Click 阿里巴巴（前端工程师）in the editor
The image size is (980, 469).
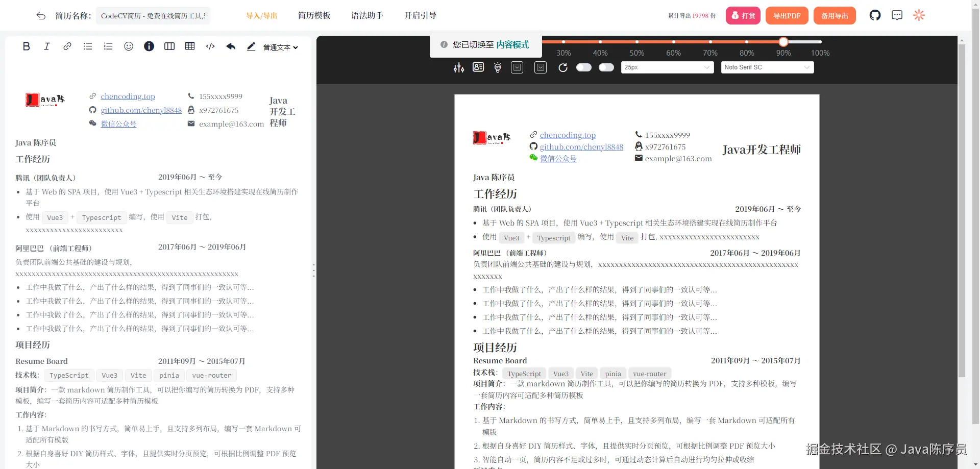[x=54, y=249]
